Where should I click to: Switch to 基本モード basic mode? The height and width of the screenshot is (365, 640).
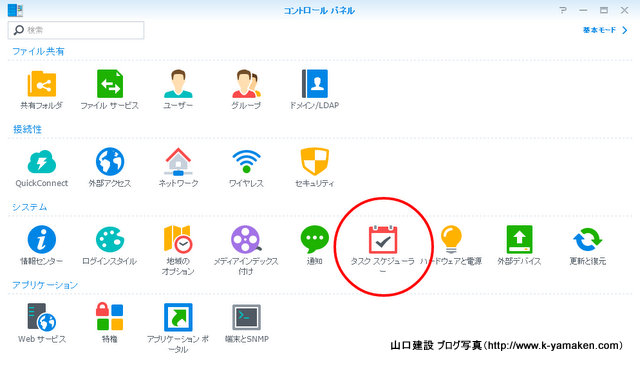(599, 30)
